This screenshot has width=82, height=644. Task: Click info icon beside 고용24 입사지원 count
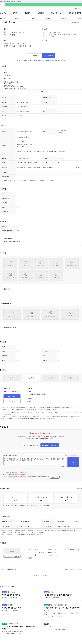coord(71,497)
